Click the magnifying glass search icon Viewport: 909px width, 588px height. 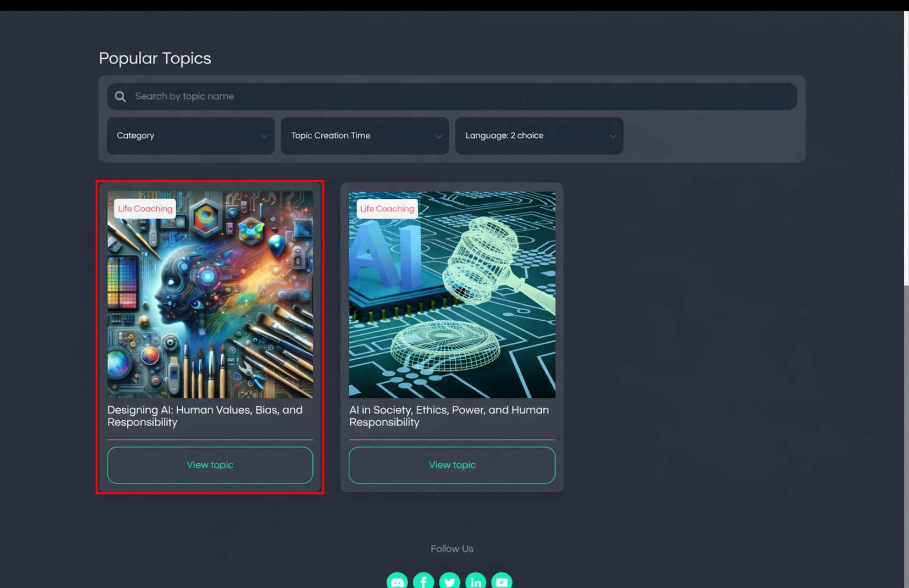coord(120,97)
